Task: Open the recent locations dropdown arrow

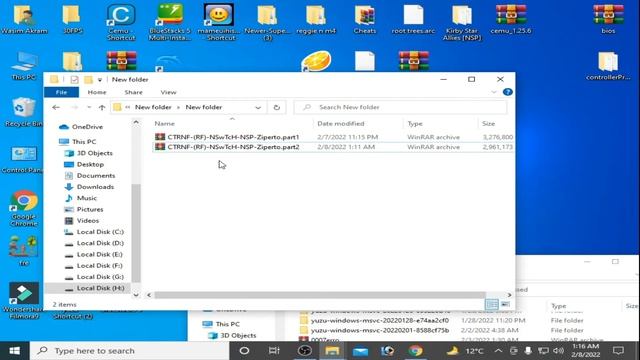Action: click(89, 107)
